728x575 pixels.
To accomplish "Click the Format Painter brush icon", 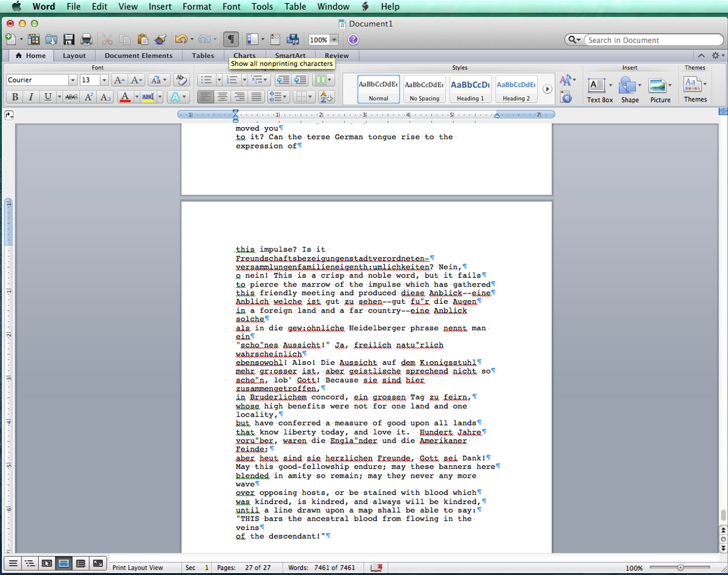I will [x=160, y=39].
